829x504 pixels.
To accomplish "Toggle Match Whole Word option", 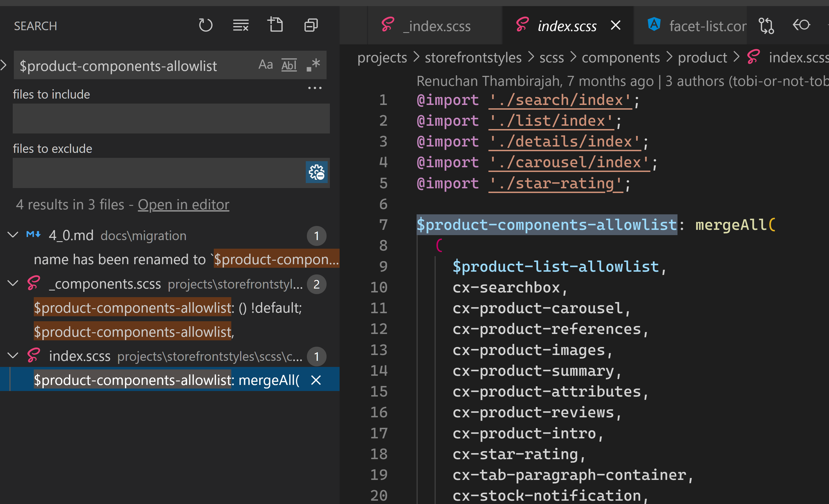I will pos(289,65).
